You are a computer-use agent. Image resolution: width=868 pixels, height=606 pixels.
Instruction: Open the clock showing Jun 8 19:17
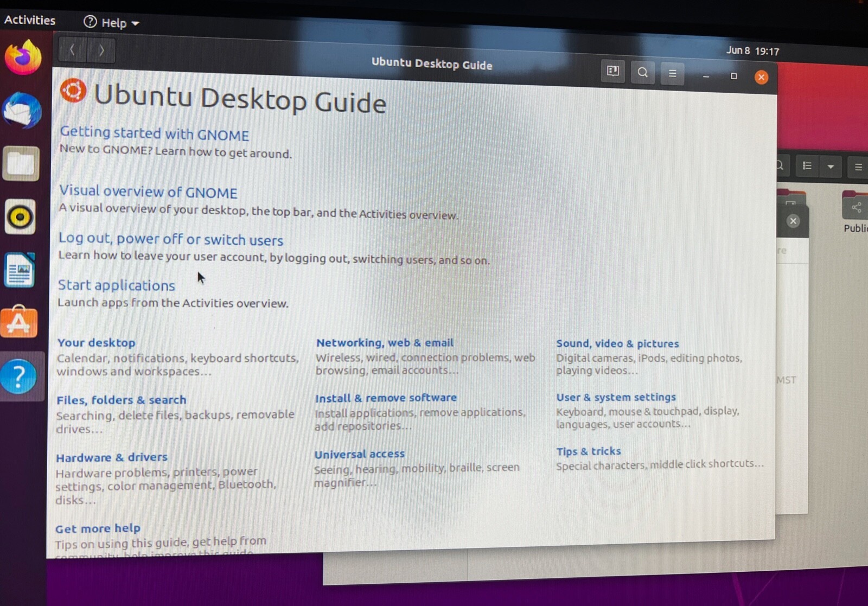point(752,51)
